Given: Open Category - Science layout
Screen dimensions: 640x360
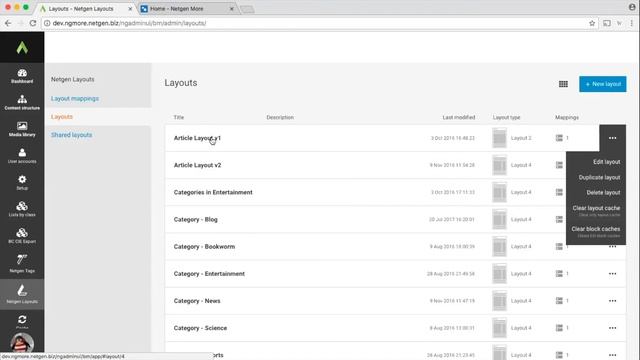Looking at the screenshot, I should click(200, 328).
